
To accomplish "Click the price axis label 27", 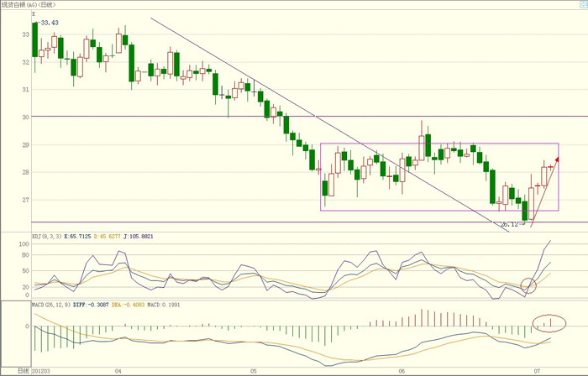I will [25, 200].
